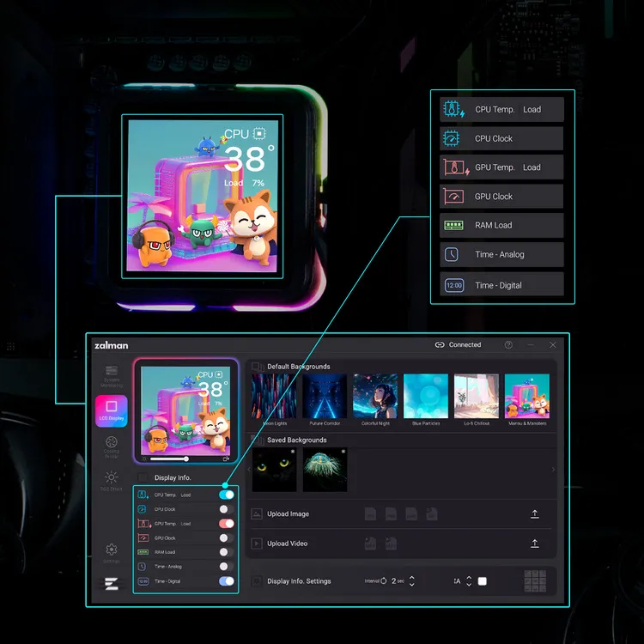This screenshot has height=644, width=644.
Task: Open the Cooling Profile section
Action: click(x=112, y=447)
